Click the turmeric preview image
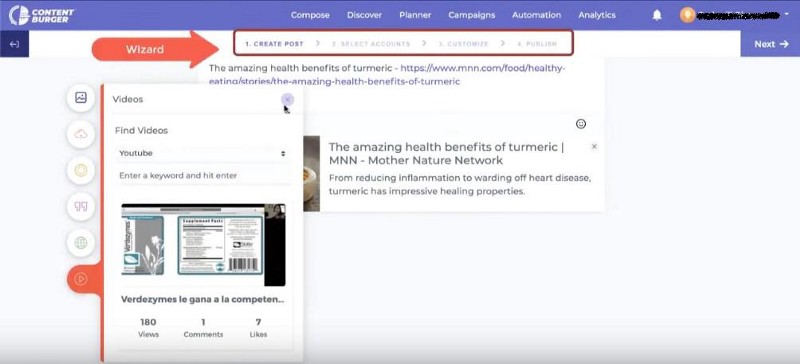Viewport: 800px width, 364px height. 311,174
